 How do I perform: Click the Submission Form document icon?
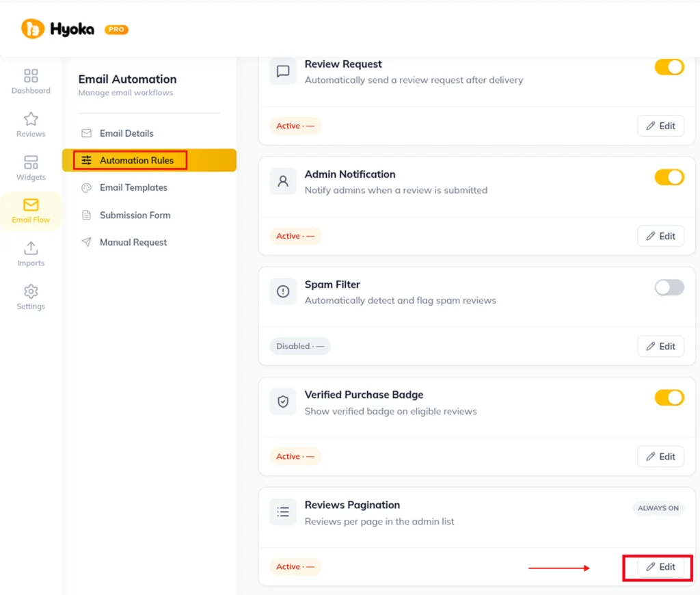pos(87,215)
